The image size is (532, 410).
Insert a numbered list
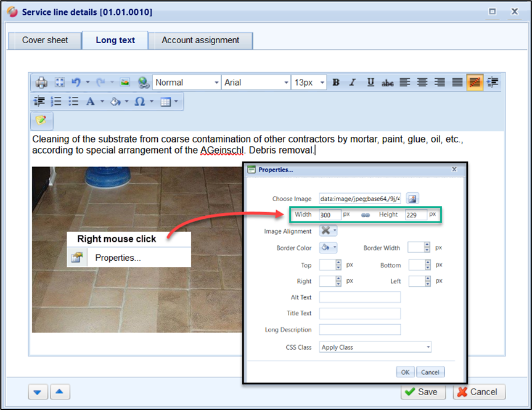[x=56, y=102]
